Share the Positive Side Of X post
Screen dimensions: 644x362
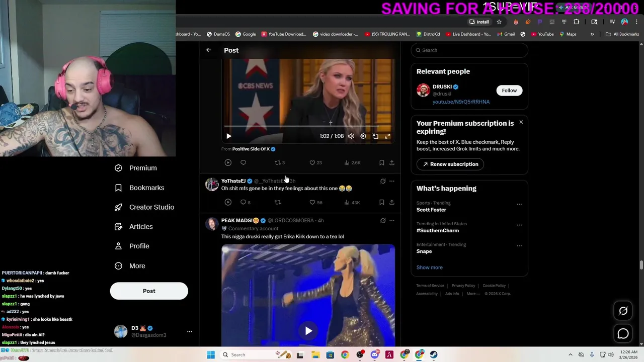392,162
